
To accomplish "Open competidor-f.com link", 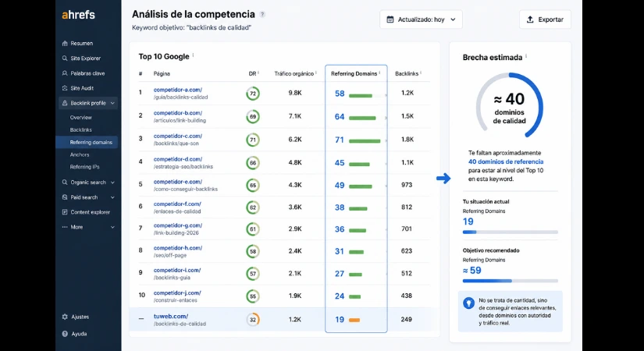I will pos(177,204).
